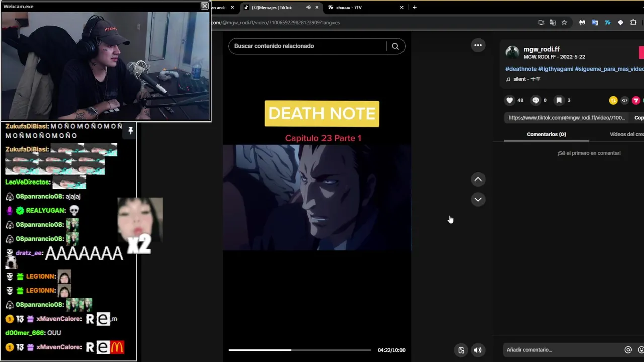Click the pink send-to-friends icon

click(636, 100)
